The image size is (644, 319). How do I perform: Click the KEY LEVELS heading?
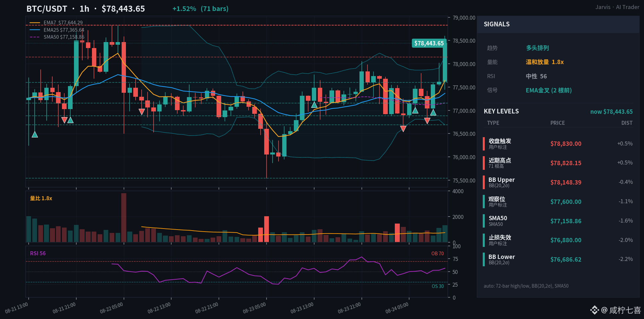[x=501, y=111]
